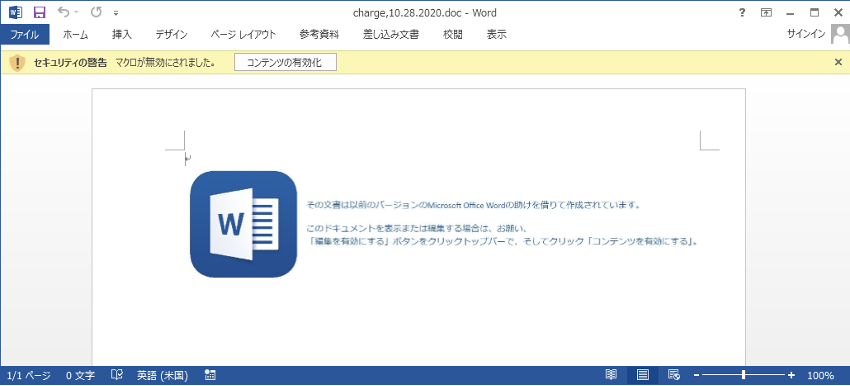The width and height of the screenshot is (850, 386).
Task: Click セキュリティの警告 label text
Action: tap(70, 62)
